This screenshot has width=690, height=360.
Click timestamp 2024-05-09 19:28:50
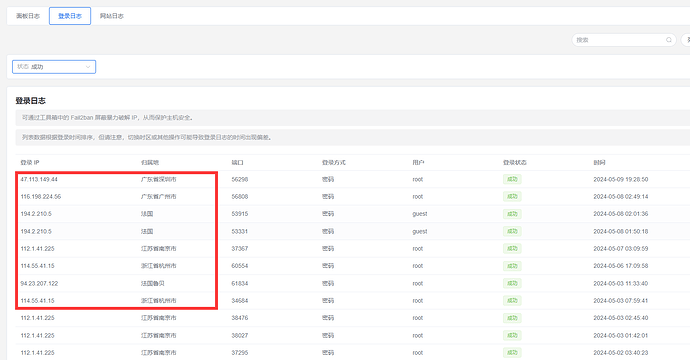(x=620, y=180)
